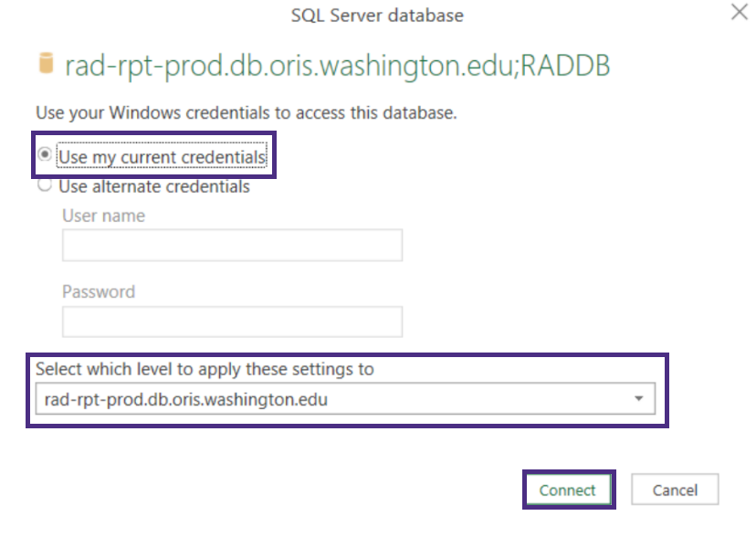
Task: Click the 'Use your Windows credentials' message
Action: click(x=246, y=113)
